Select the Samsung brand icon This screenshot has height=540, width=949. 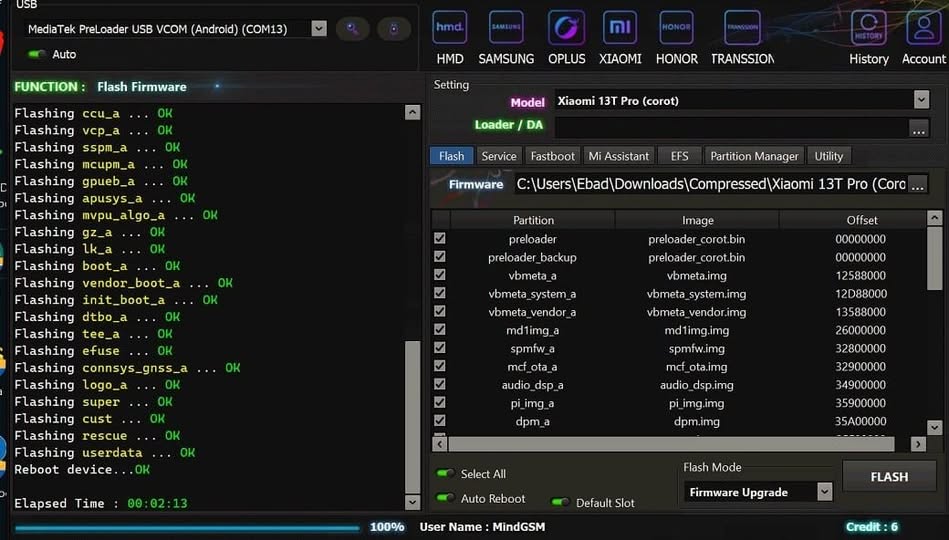point(506,28)
